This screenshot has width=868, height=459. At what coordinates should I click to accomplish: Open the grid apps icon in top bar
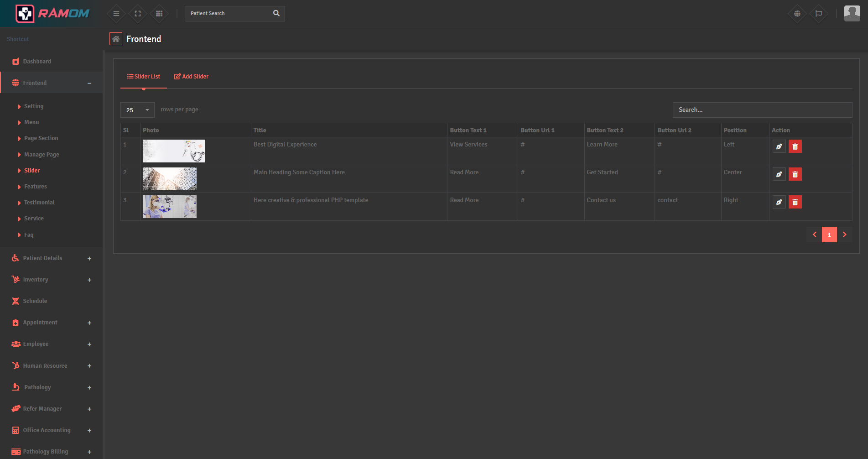(x=159, y=13)
